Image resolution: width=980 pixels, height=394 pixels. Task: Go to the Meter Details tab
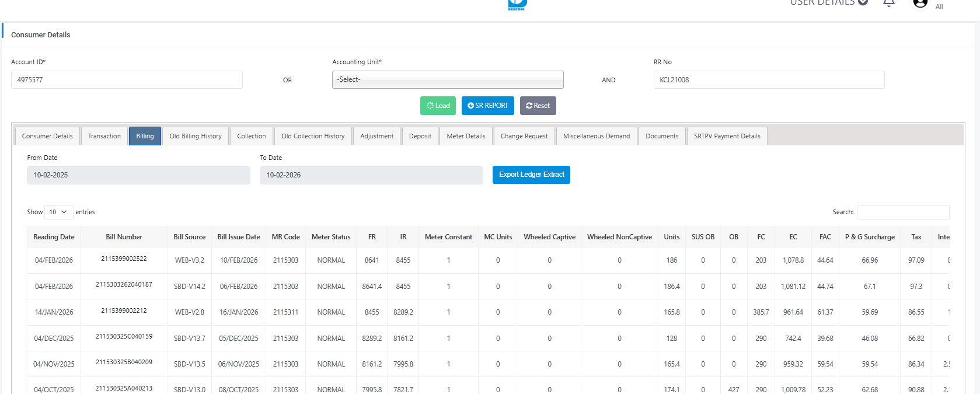pyautogui.click(x=466, y=136)
